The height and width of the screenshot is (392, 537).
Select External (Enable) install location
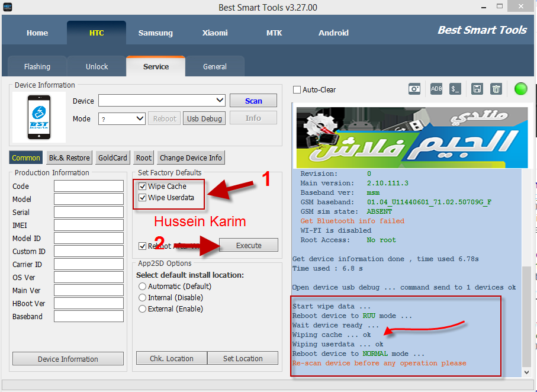[x=143, y=309]
